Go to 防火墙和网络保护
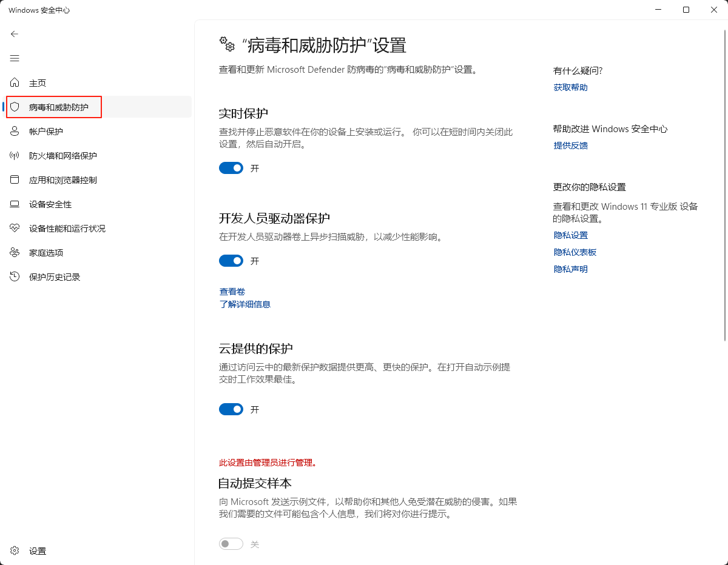The height and width of the screenshot is (565, 728). click(63, 156)
